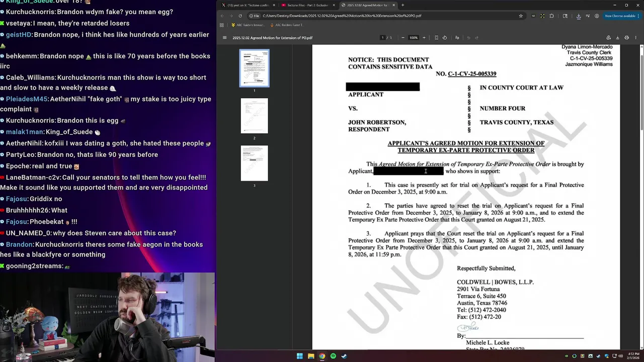Print the PDF document
Image resolution: width=644 pixels, height=362 pixels.
[626, 38]
